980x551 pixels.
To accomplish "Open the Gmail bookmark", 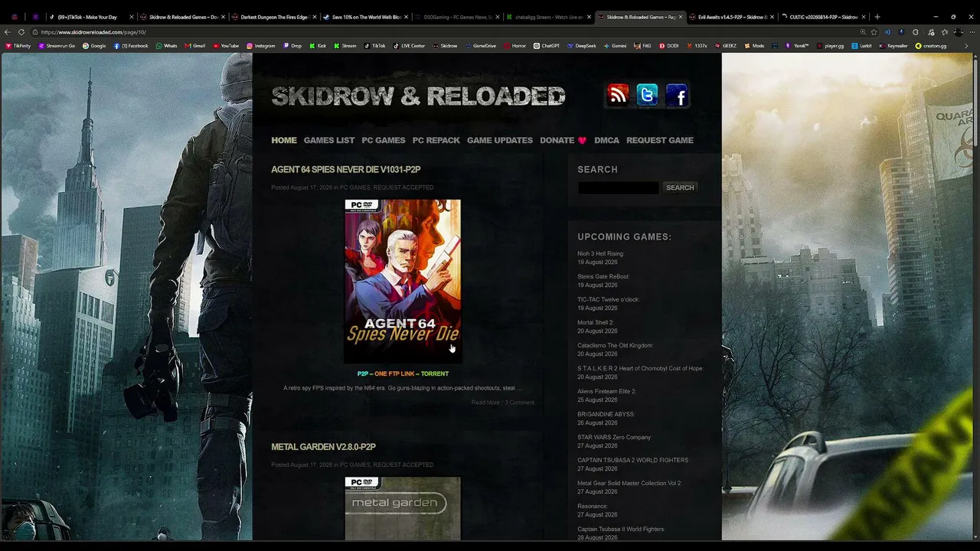I will click(x=195, y=46).
